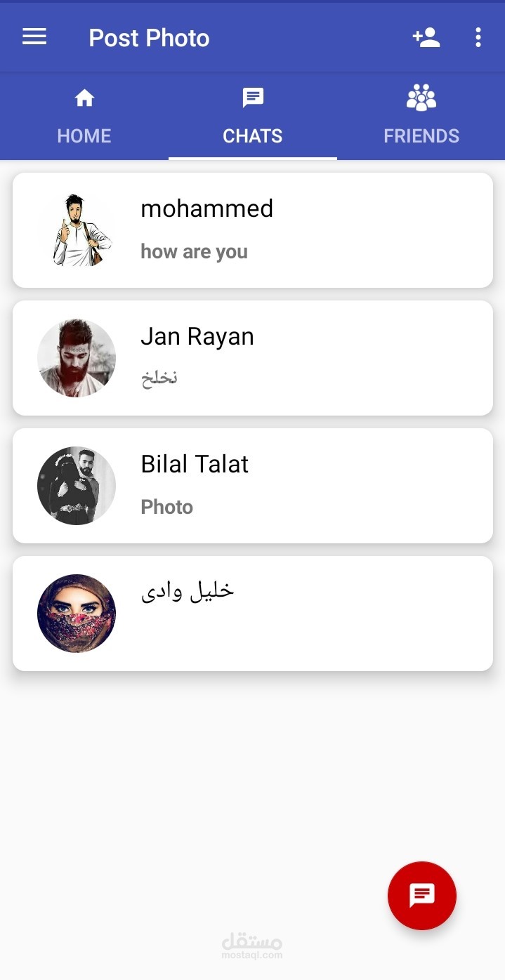Open the Jan Rayan conversation
Screen dimensions: 505x980
(x=197, y=336)
